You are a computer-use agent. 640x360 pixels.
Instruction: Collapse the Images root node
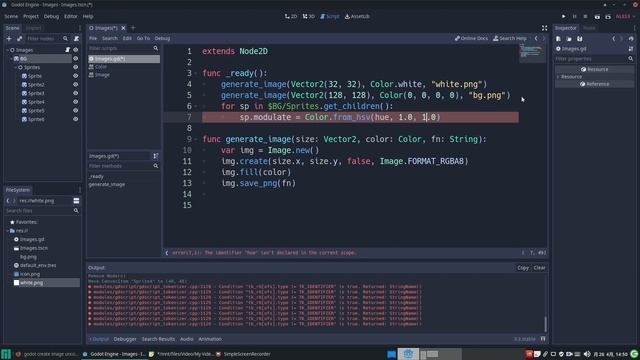tap(7, 50)
